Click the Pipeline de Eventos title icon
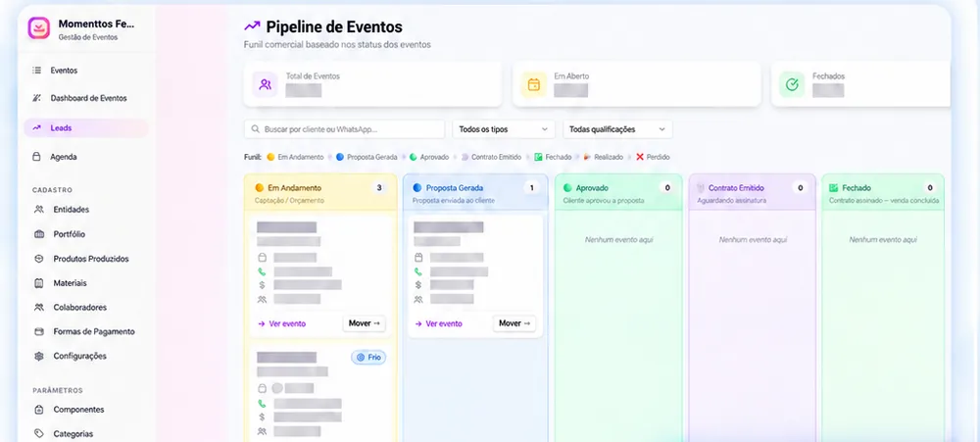Screen dimensions: 980x442 pos(252,26)
